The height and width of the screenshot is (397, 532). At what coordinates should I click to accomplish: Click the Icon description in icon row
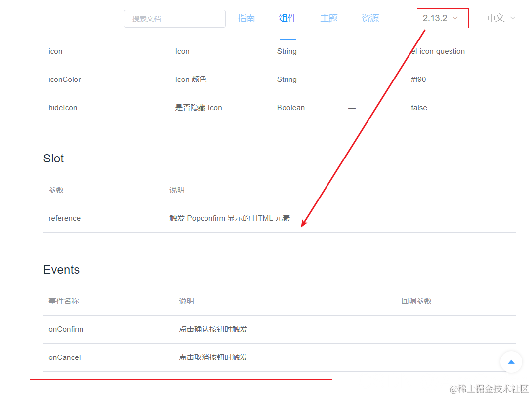182,51
